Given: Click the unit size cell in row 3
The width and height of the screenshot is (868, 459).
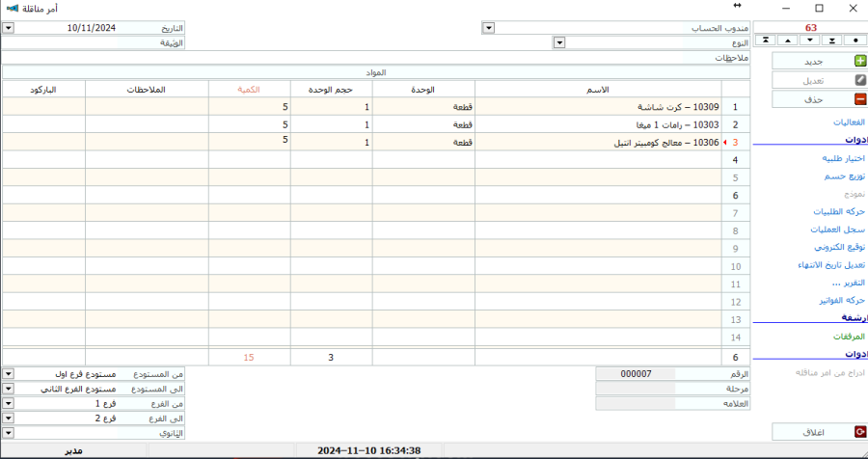Looking at the screenshot, I should tap(331, 143).
